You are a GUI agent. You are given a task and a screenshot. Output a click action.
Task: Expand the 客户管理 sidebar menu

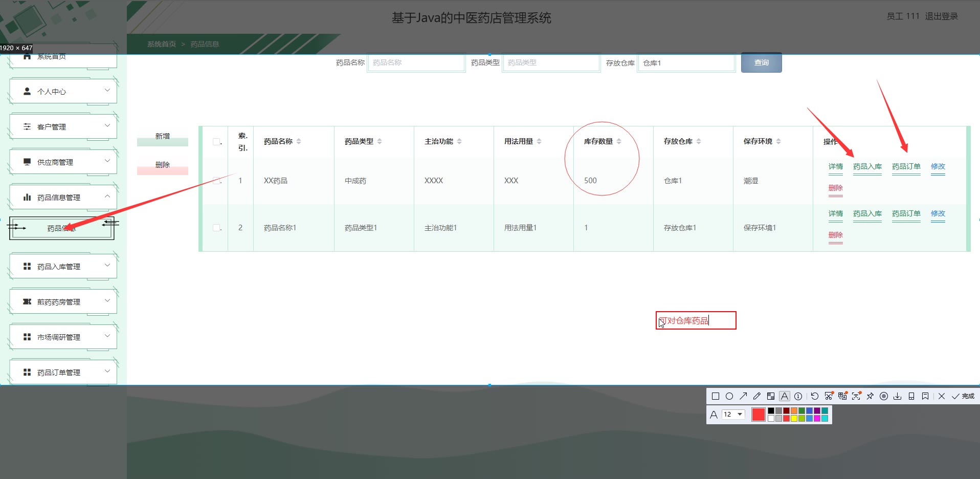click(x=63, y=126)
